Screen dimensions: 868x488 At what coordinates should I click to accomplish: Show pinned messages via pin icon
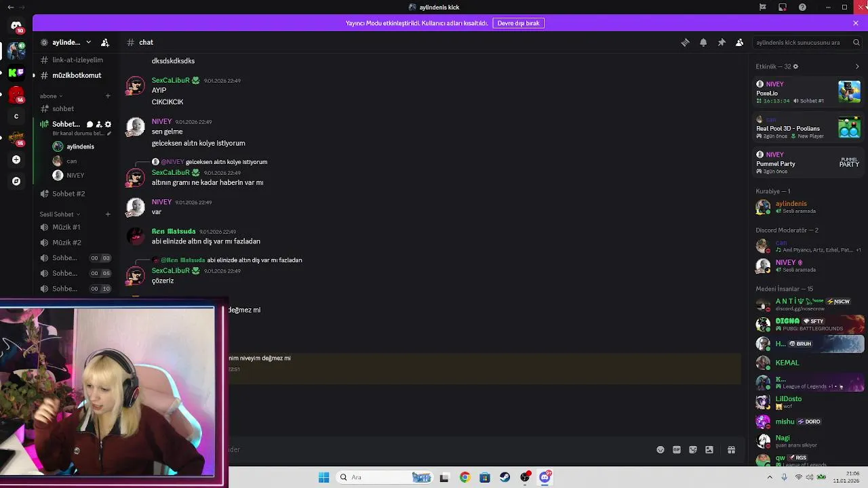[x=722, y=42]
